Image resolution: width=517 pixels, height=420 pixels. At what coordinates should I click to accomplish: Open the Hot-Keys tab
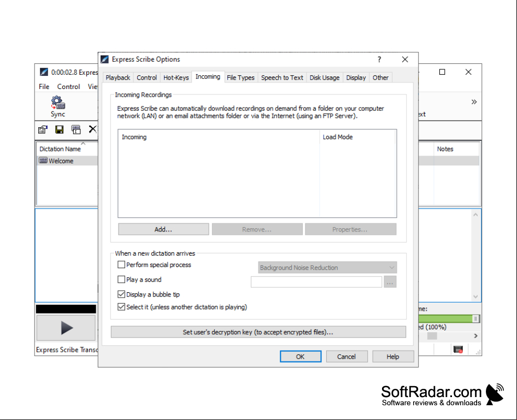click(x=176, y=78)
